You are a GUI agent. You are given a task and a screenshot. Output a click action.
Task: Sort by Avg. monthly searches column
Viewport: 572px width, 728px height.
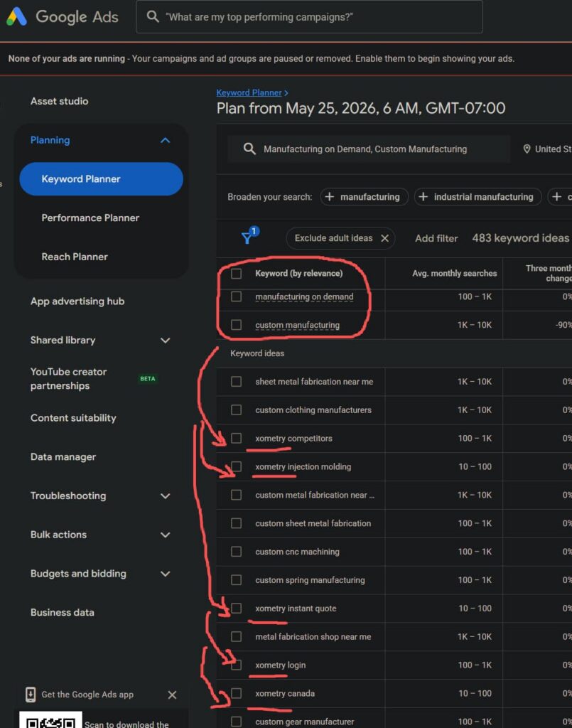pyautogui.click(x=455, y=274)
